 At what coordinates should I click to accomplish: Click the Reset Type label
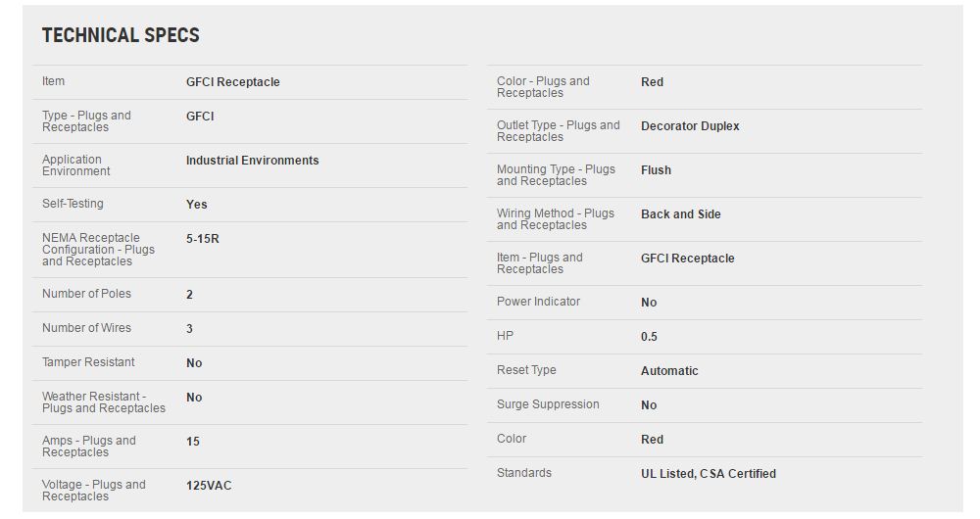pos(526,370)
